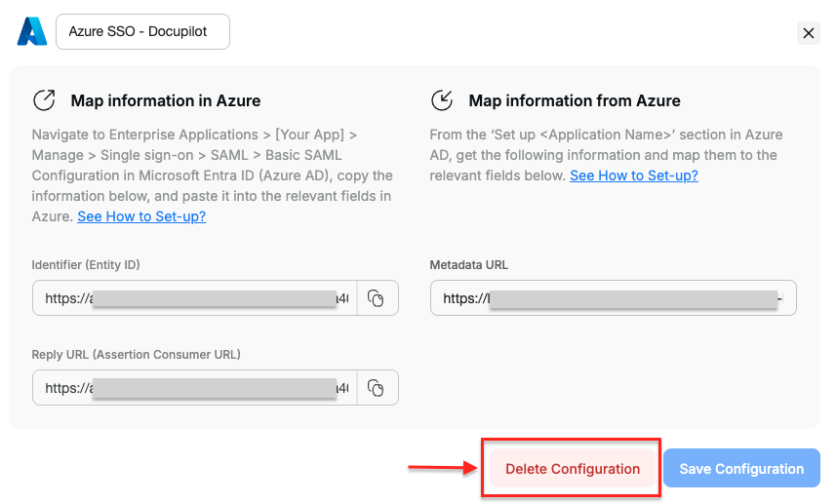This screenshot has width=836, height=504.
Task: Focus the Azure SSO - Docupilot name field
Action: tap(142, 31)
